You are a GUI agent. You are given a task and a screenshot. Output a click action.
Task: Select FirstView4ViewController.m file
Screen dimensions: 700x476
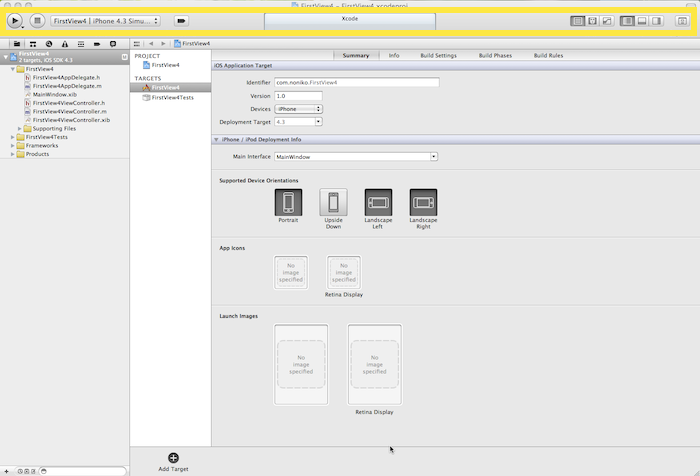click(70, 112)
